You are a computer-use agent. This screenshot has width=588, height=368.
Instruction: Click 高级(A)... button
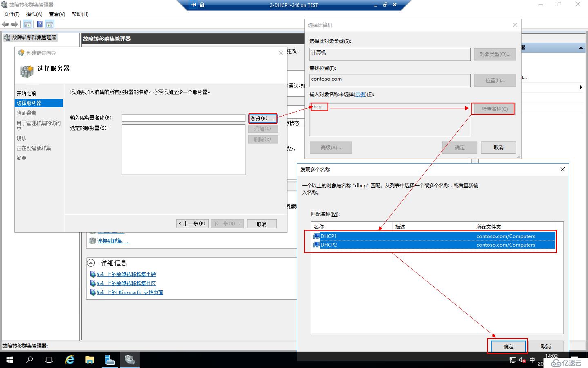(x=331, y=148)
